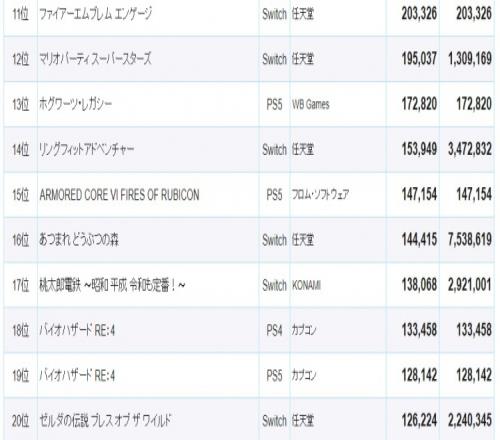Screen dimensions: 500x440
Task: Select ARMORED CORE VI FIRES OF RUBICON
Action: (119, 195)
